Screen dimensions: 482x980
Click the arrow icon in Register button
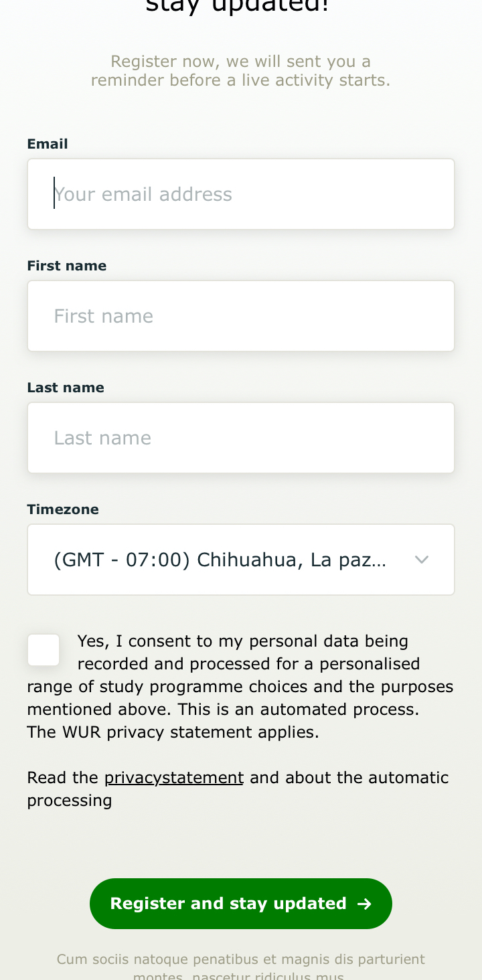click(x=364, y=904)
